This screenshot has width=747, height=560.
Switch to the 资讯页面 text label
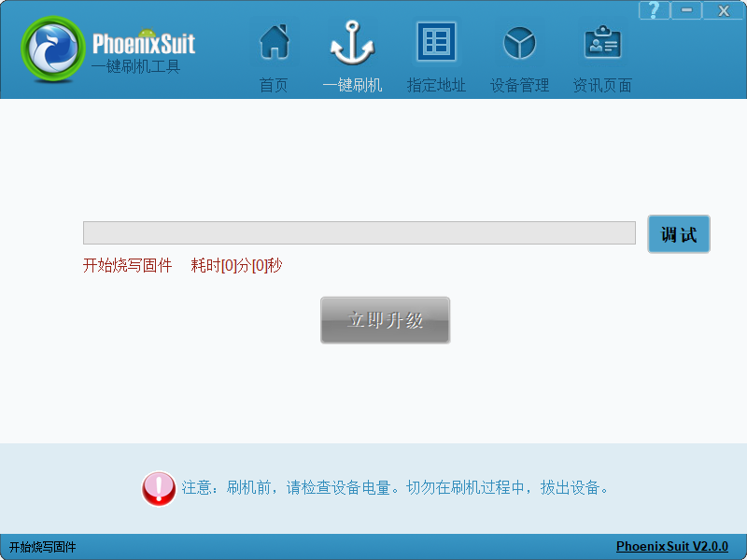pos(602,85)
